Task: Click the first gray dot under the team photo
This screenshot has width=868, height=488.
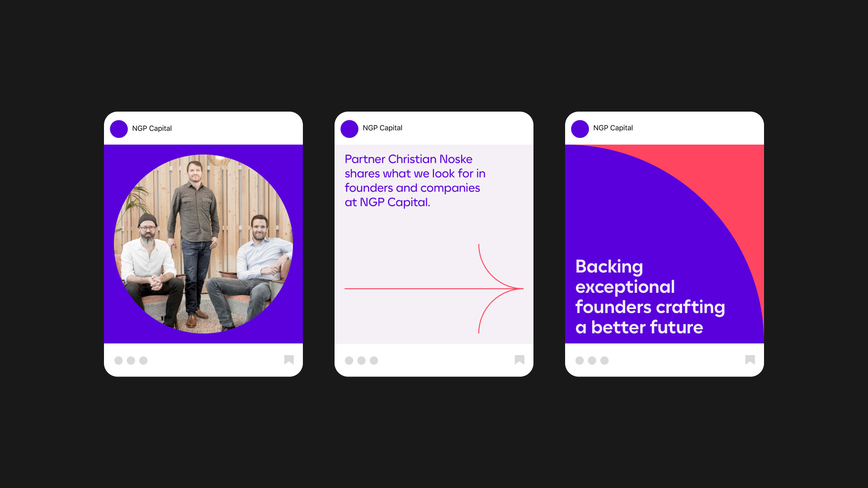Action: tap(118, 361)
